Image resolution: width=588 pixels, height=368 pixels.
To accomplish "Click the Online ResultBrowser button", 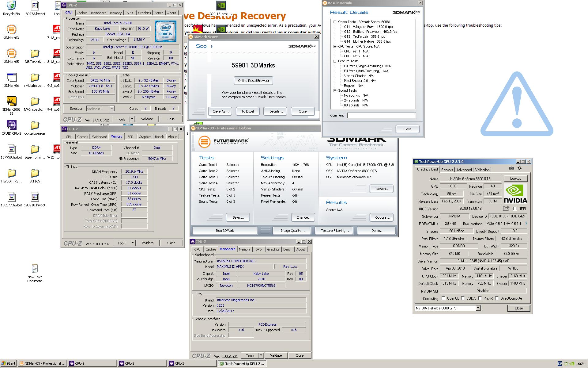I will pos(254,81).
